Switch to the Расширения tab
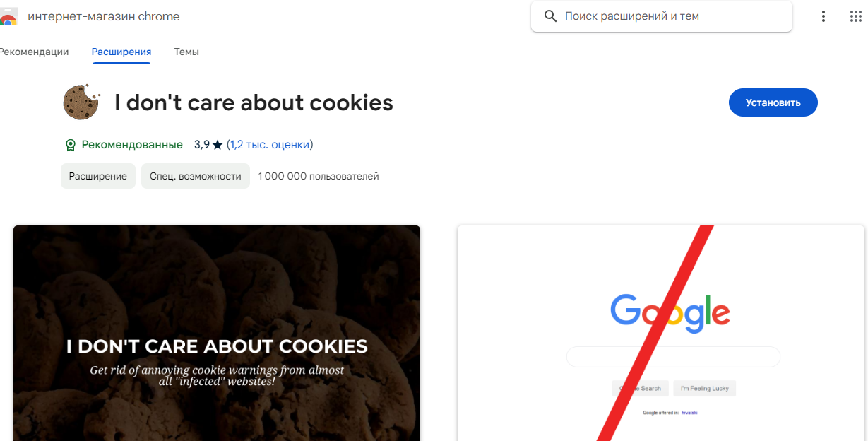Screen dimensions: 868x441 (x=121, y=52)
